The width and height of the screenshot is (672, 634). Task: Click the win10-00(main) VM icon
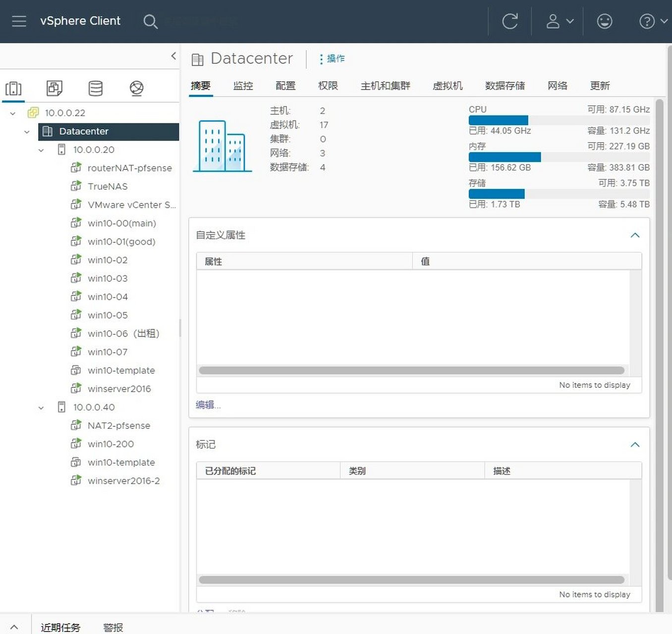pyautogui.click(x=76, y=222)
